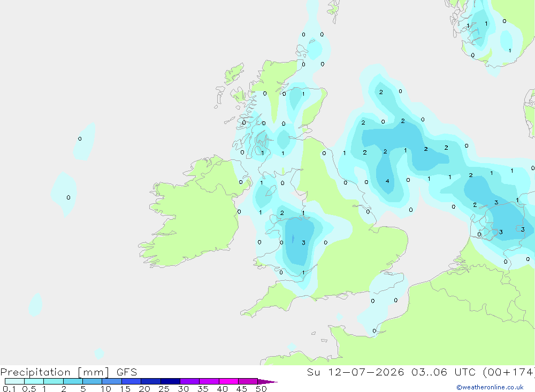The image size is (535, 392).
Task: Pick the 10–15 mm legend color swatch
Action: click(112, 381)
